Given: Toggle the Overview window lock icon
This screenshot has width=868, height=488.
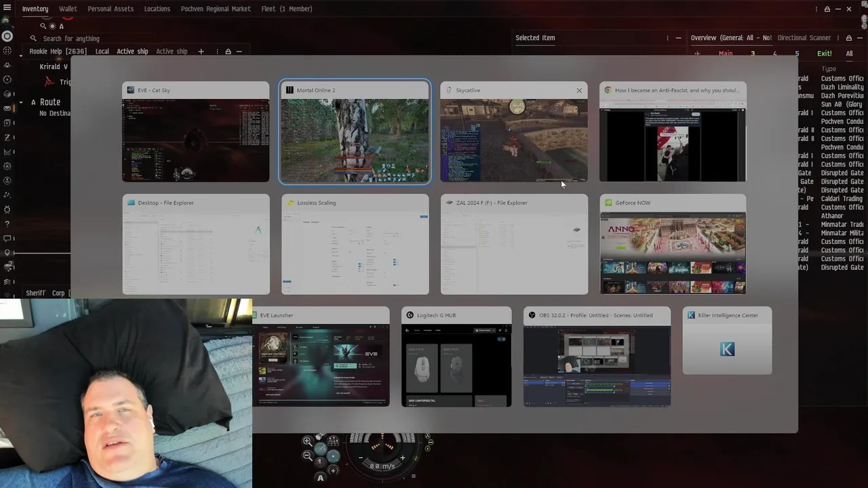Looking at the screenshot, I should coord(848,38).
